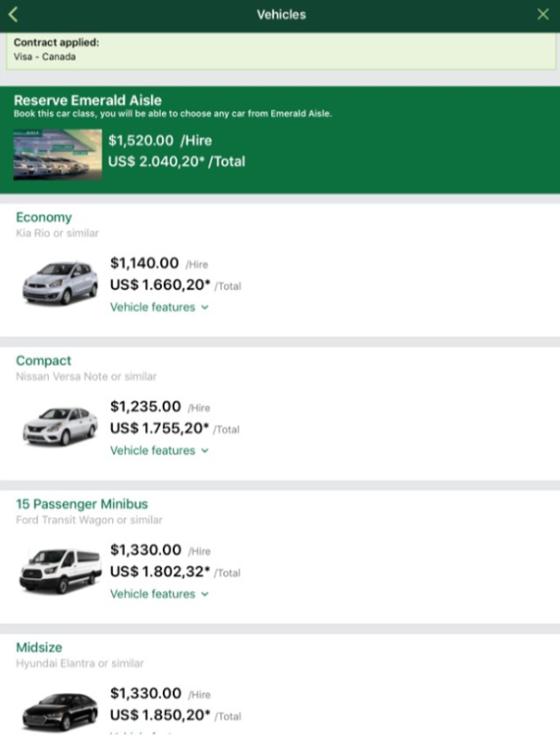Select the US$ 1.850,20 Midsize total
The height and width of the screenshot is (743, 560).
[x=160, y=715]
